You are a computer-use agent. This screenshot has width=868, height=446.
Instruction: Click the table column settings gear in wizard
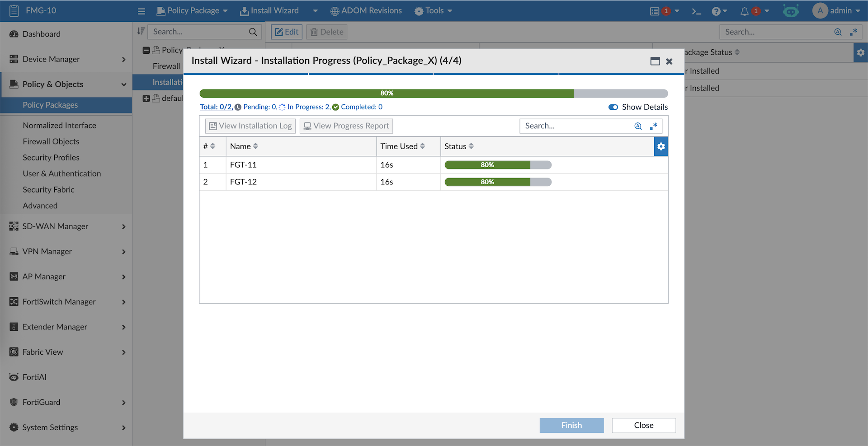coord(661,146)
